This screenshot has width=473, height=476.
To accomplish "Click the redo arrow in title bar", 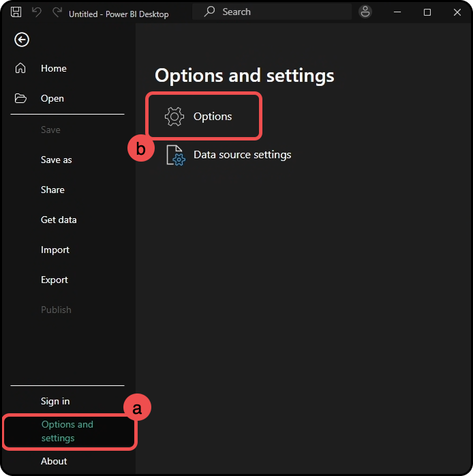I will [57, 12].
